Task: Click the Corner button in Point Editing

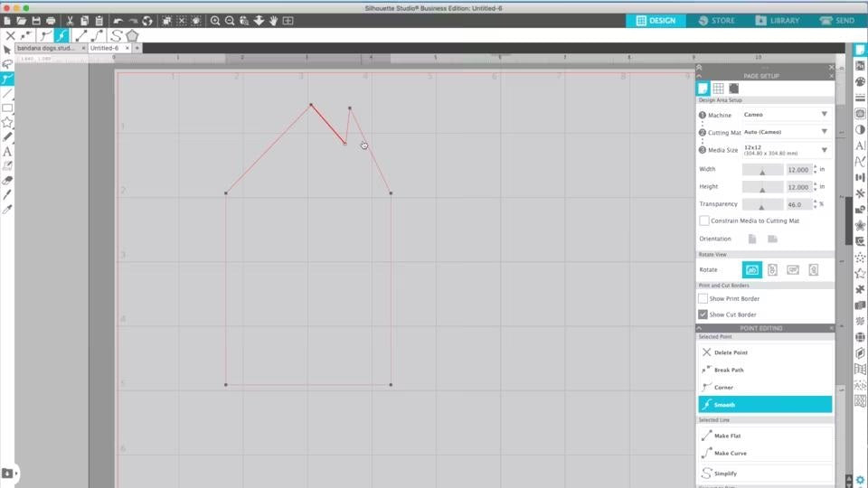Action: pyautogui.click(x=765, y=388)
